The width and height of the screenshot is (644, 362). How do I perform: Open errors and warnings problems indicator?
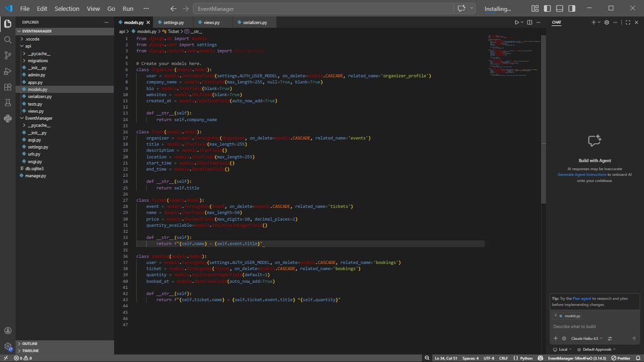(x=23, y=358)
